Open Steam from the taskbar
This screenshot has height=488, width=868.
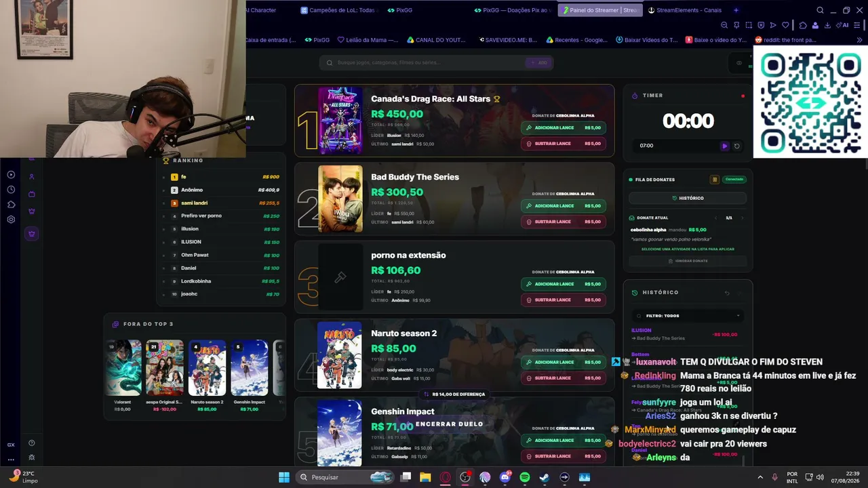click(x=545, y=477)
